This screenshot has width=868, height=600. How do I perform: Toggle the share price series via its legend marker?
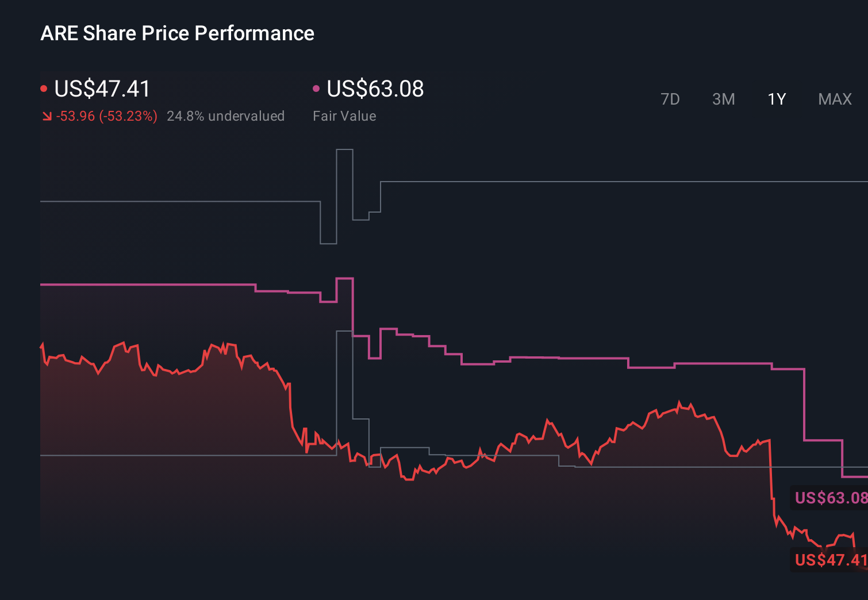click(44, 88)
